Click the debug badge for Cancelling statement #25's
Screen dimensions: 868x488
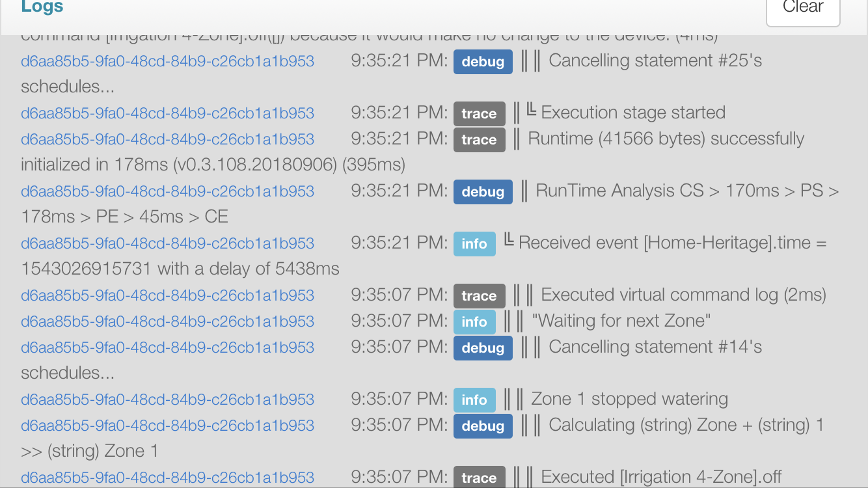pyautogui.click(x=483, y=62)
